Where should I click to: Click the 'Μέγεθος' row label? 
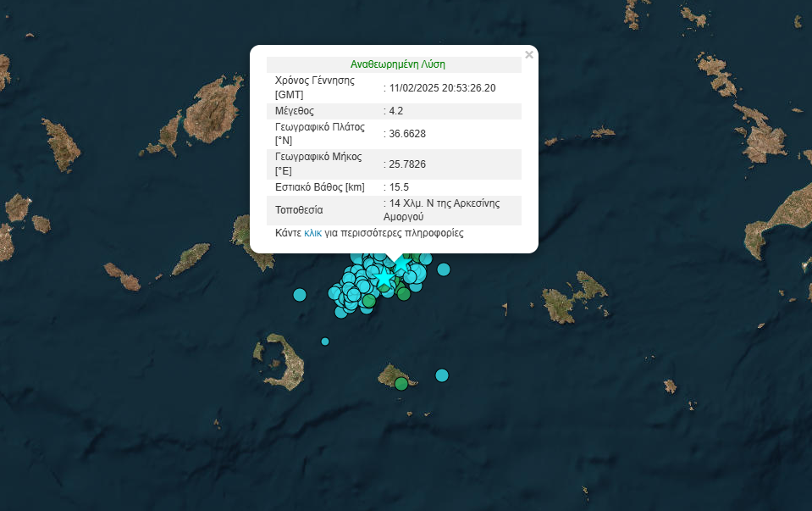pyautogui.click(x=295, y=111)
